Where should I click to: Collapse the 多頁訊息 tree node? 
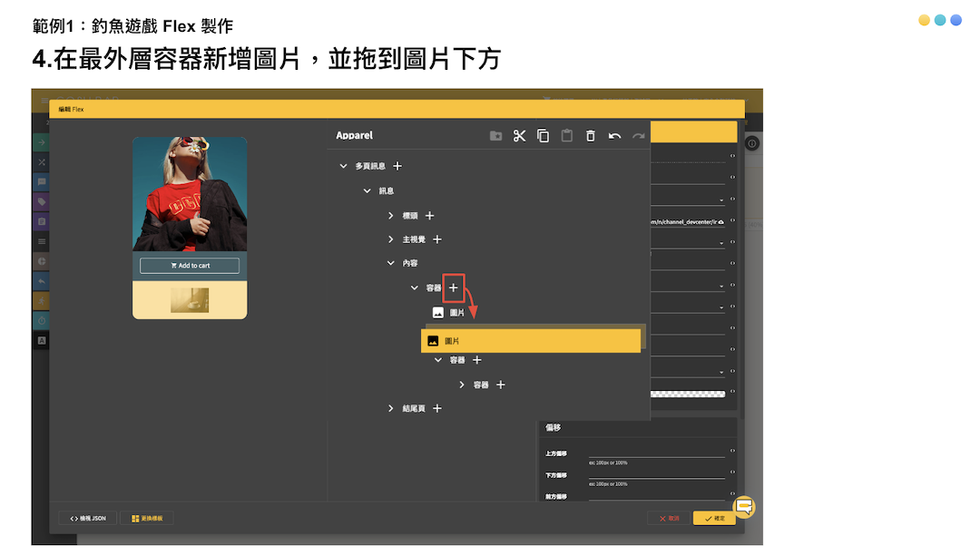click(x=343, y=166)
